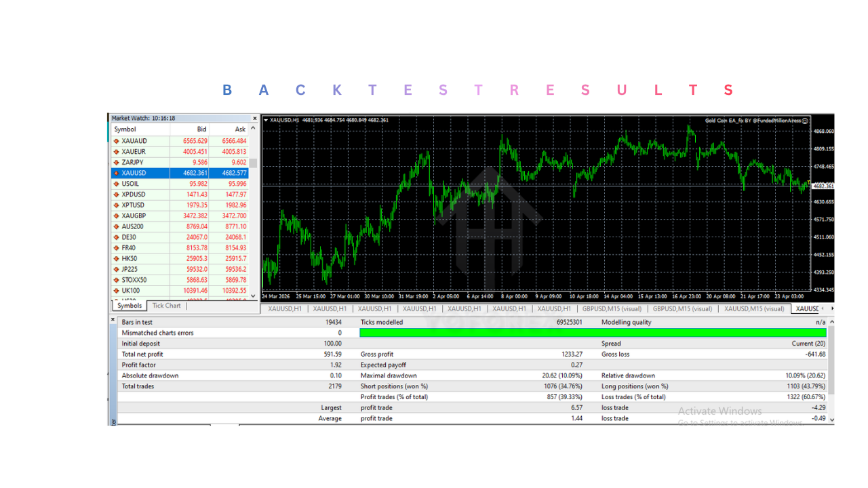Click the Market Watch scrollbar down arrow
Viewport: 868px width, 488px height.
click(252, 296)
